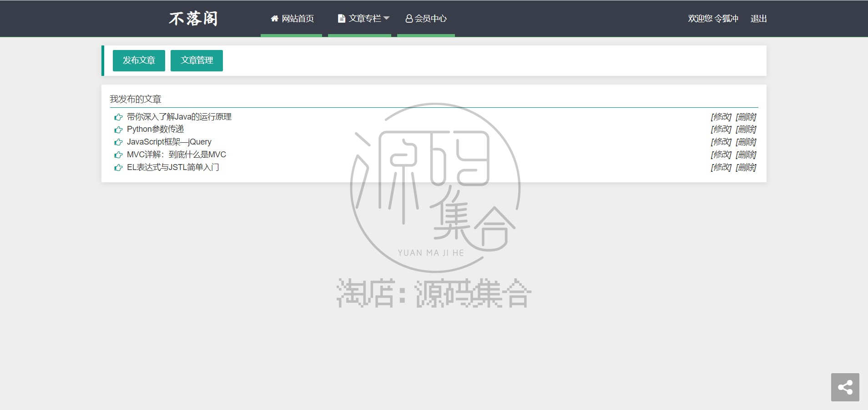Click hand icon beside MVC详解 article
The width and height of the screenshot is (868, 410).
[118, 155]
